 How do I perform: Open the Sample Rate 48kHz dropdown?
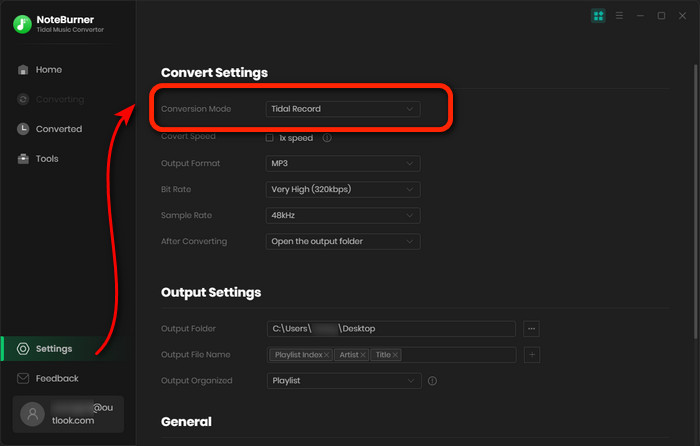click(343, 215)
